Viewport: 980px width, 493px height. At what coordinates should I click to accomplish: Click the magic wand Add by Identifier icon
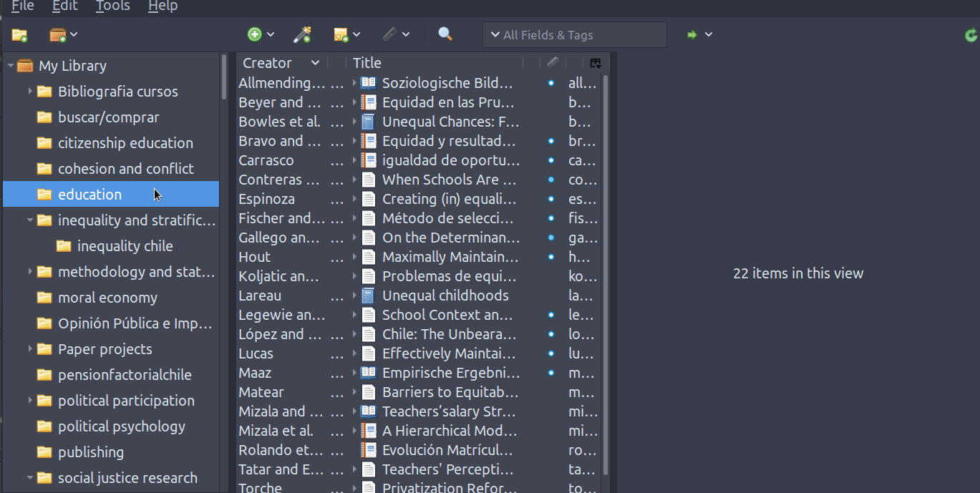[x=302, y=34]
